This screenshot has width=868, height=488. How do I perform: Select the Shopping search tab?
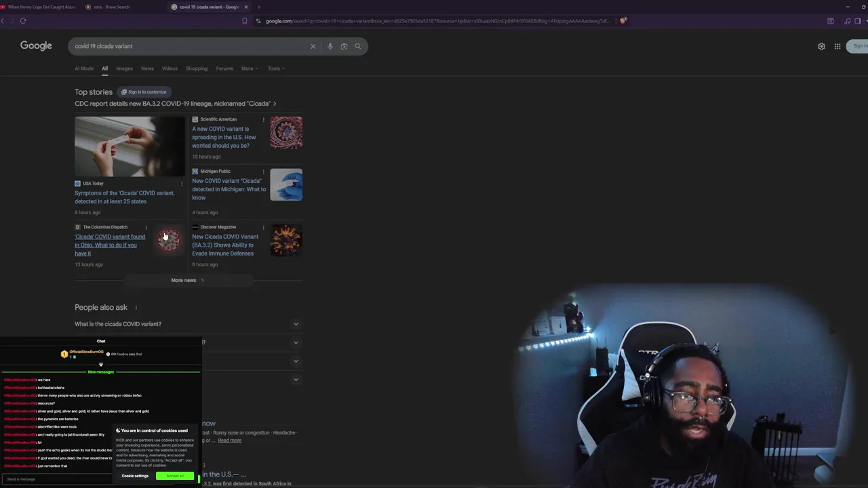(197, 68)
